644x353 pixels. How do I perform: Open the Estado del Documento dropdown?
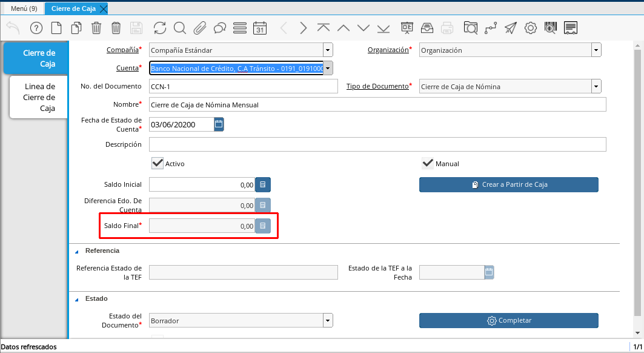[x=327, y=320]
